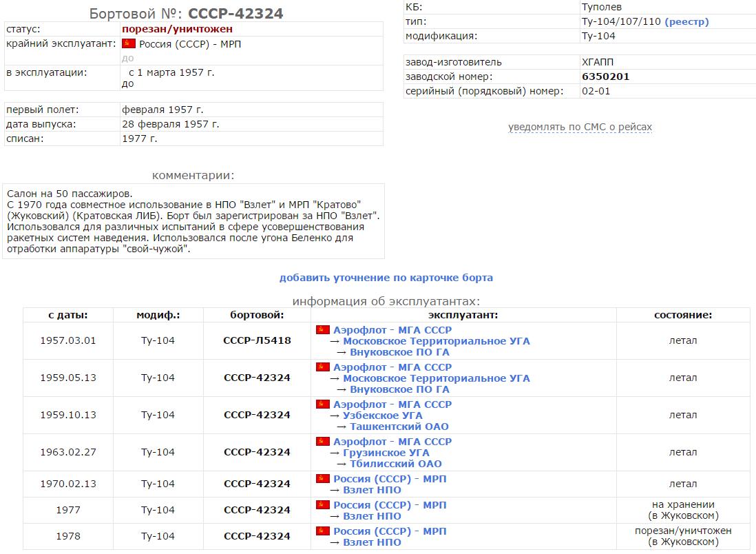
Task: Open Взлет НПО in the 1978 row
Action: tap(372, 542)
